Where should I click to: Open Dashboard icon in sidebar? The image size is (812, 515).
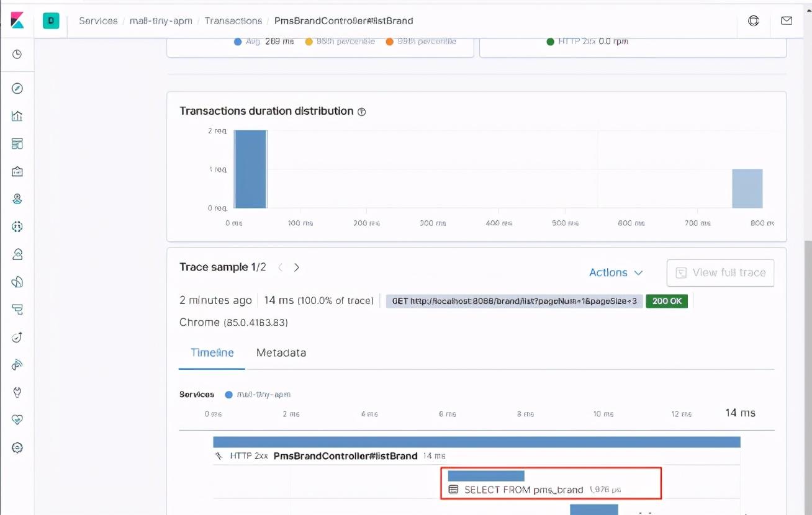coord(17,144)
